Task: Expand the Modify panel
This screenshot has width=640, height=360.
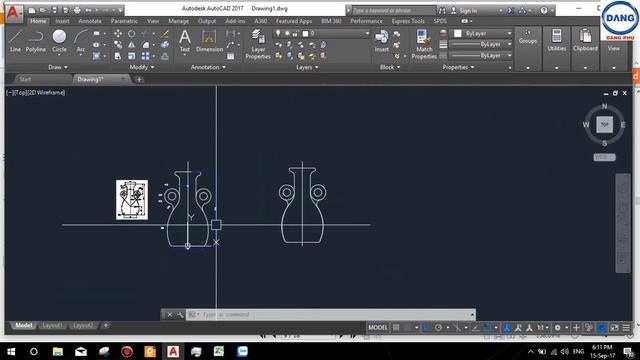Action: click(142, 67)
